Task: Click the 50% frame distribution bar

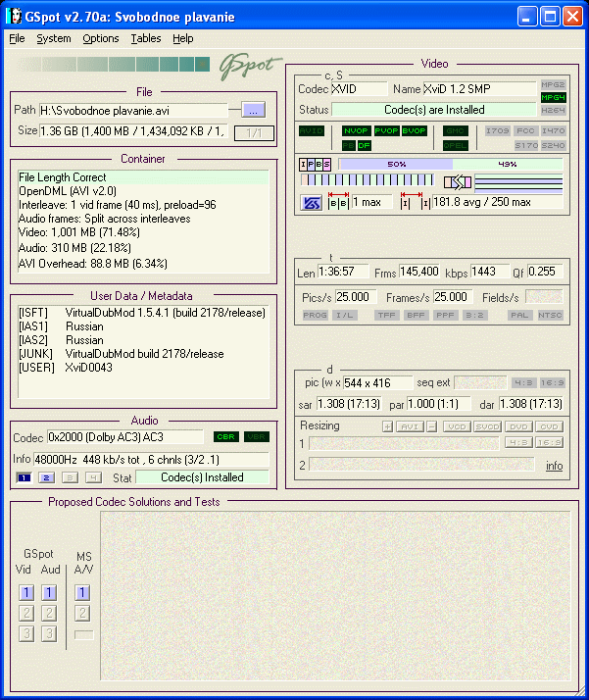Action: (396, 165)
